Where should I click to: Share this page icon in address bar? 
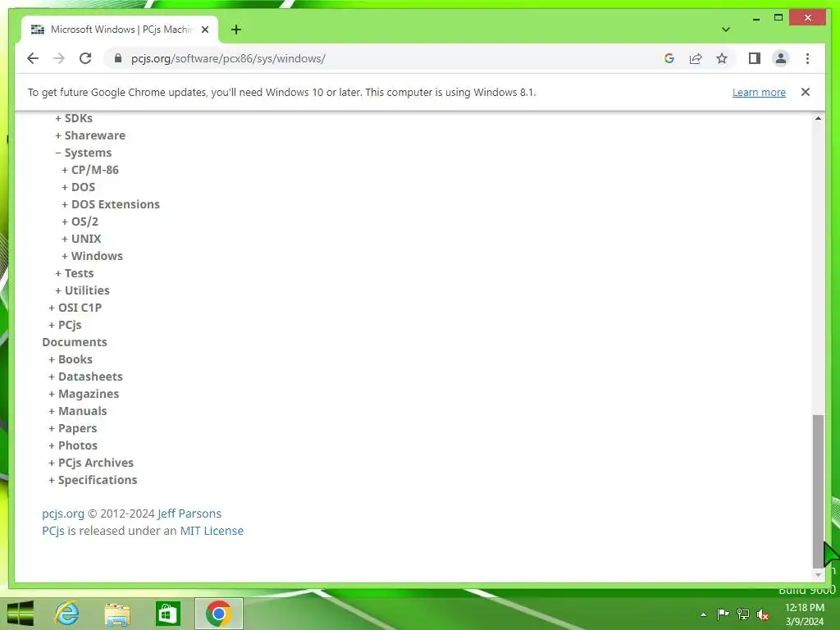(696, 58)
